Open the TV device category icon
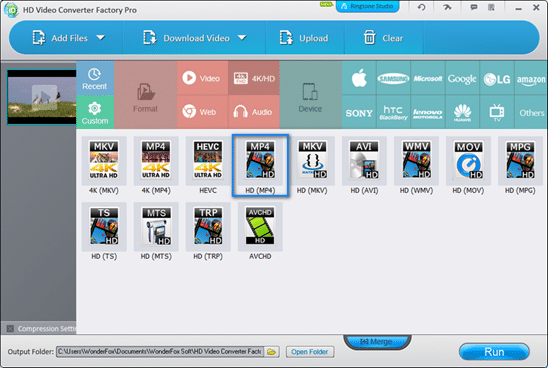The height and width of the screenshot is (368, 548). 497,112
